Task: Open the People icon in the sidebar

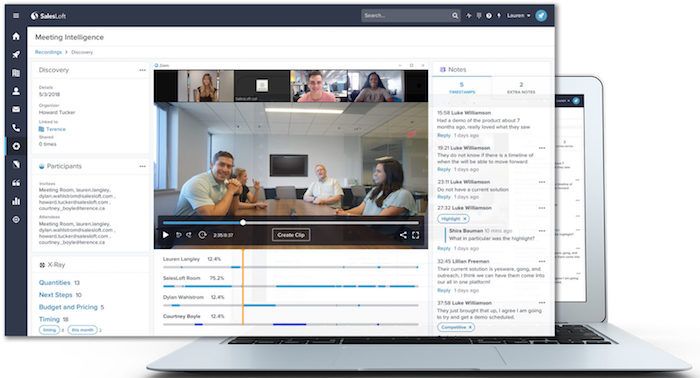Action: click(16, 91)
